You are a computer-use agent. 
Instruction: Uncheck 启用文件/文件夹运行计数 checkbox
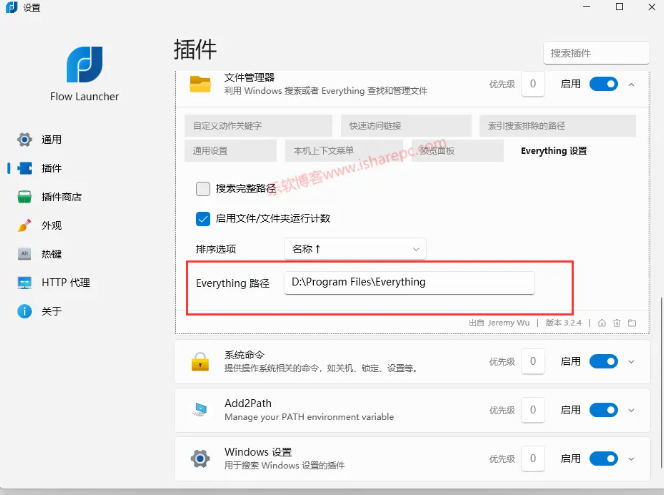[203, 218]
